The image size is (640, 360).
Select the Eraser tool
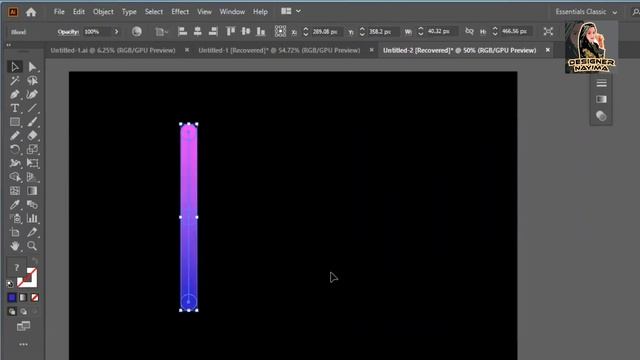[32, 136]
